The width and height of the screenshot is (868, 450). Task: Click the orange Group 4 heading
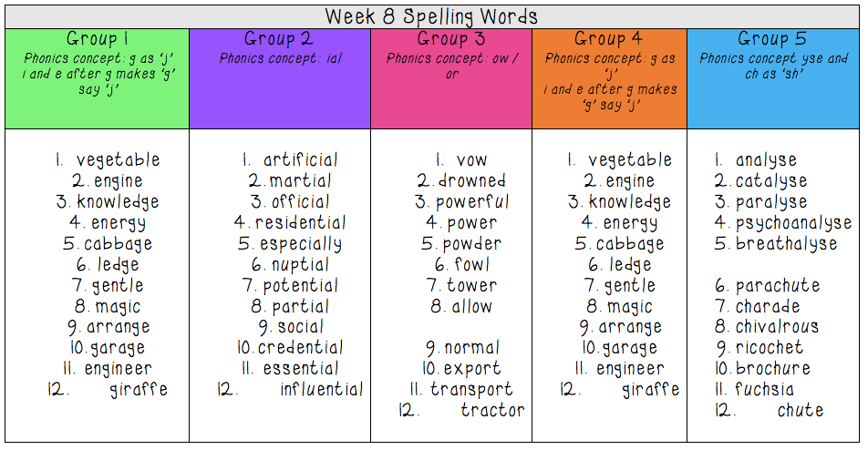pos(608,39)
